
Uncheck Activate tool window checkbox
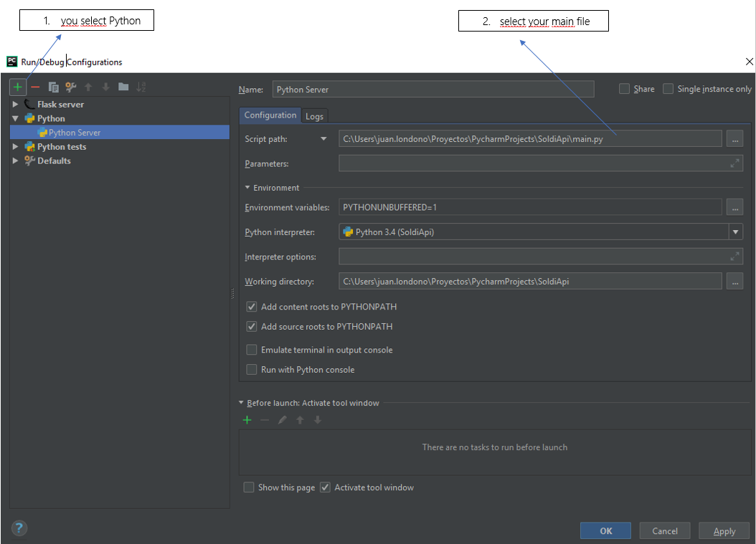pyautogui.click(x=325, y=487)
